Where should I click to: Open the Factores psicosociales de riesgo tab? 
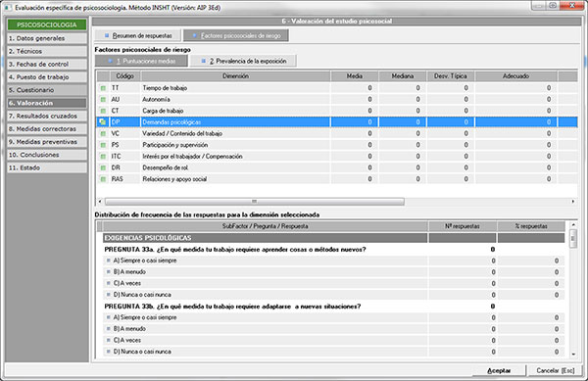(x=236, y=35)
